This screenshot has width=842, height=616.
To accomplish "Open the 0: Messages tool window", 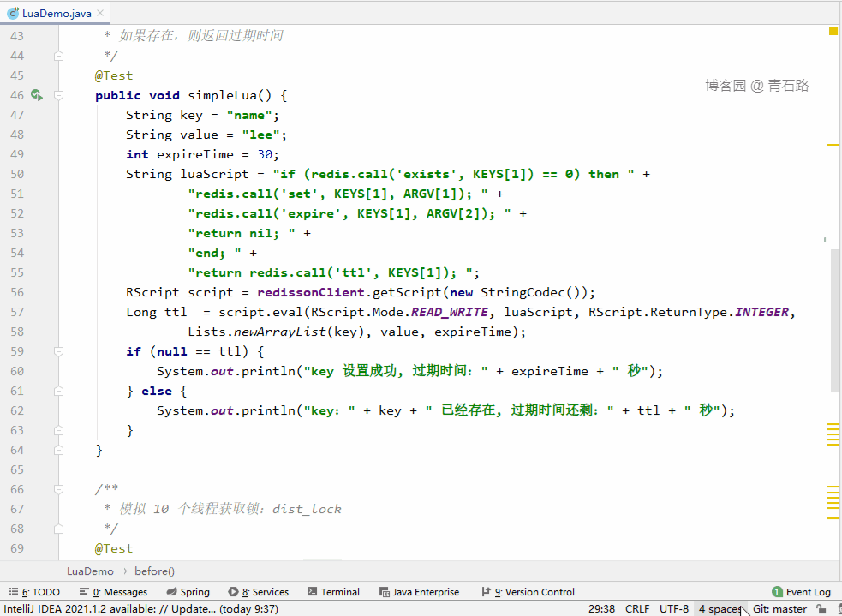I will 113,592.
